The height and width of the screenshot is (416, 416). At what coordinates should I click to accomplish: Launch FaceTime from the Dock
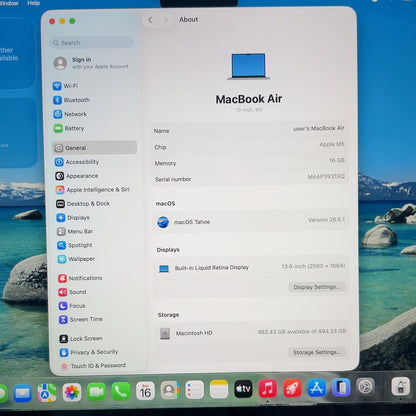96,392
